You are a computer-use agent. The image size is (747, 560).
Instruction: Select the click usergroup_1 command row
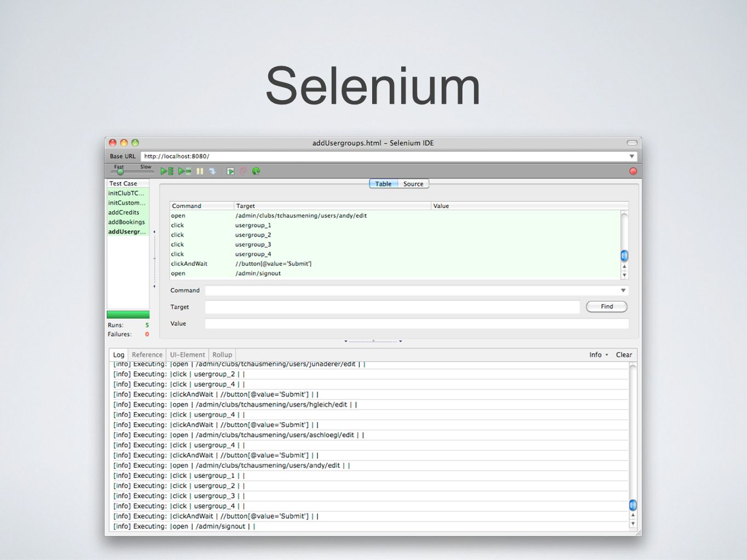[x=395, y=225]
